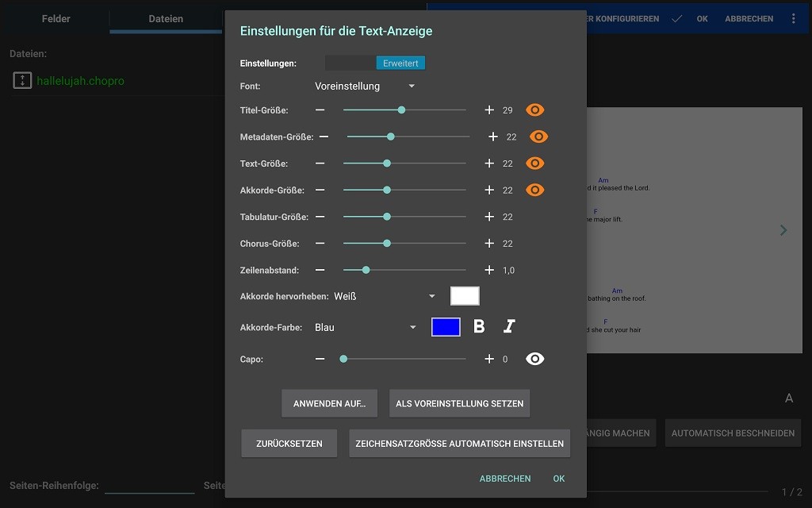
Task: Go to next page with the chevron arrow
Action: (x=783, y=230)
